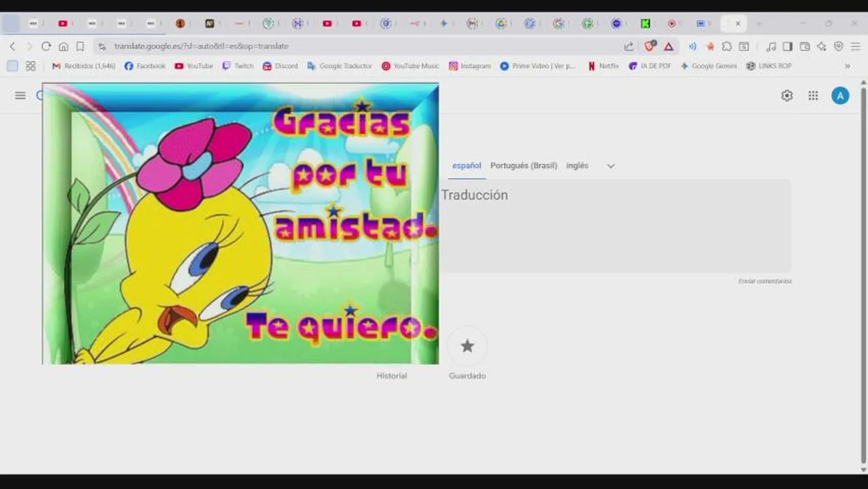The width and height of the screenshot is (868, 489).
Task: Switch to the orange circle browser tab
Action: point(180,23)
